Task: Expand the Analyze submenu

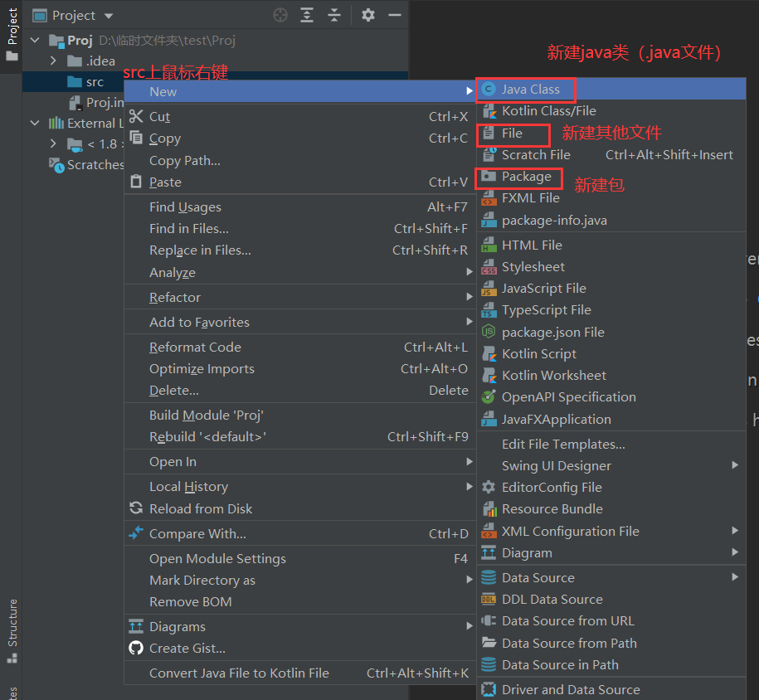Action: point(469,271)
